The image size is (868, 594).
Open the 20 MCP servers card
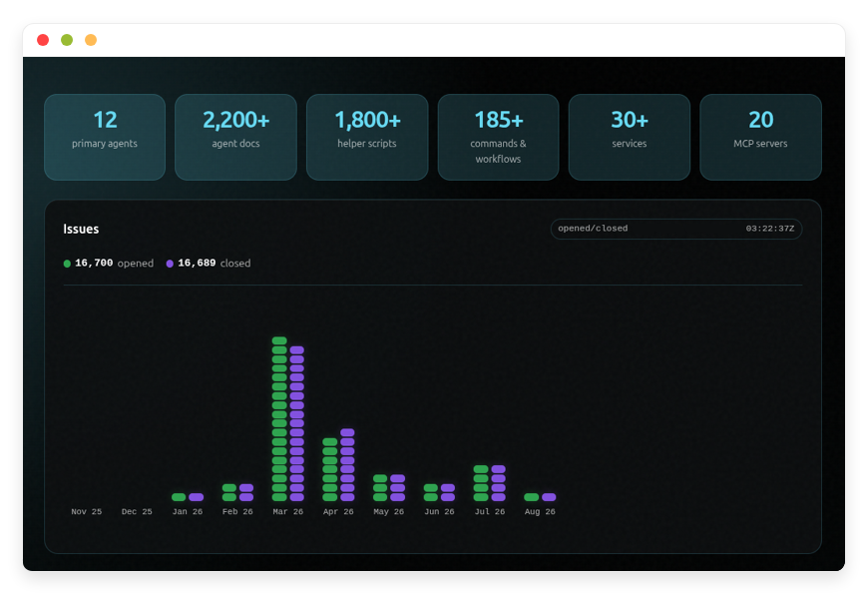click(760, 137)
